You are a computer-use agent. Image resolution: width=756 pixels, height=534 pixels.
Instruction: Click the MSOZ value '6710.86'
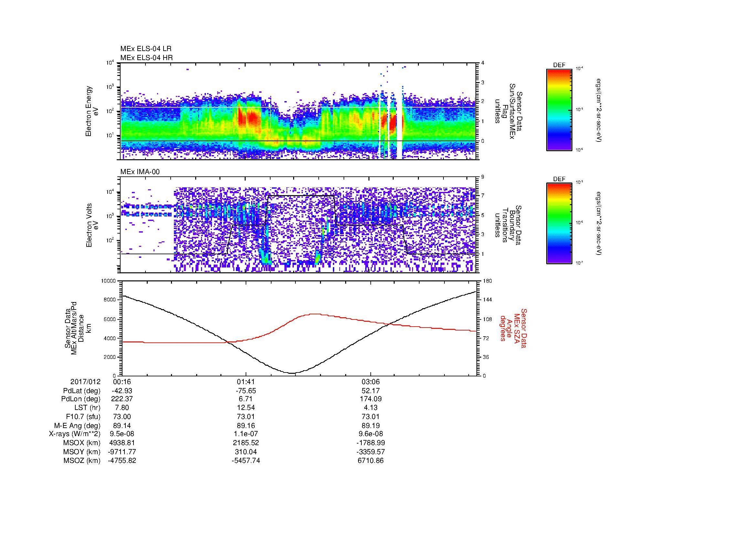click(371, 461)
